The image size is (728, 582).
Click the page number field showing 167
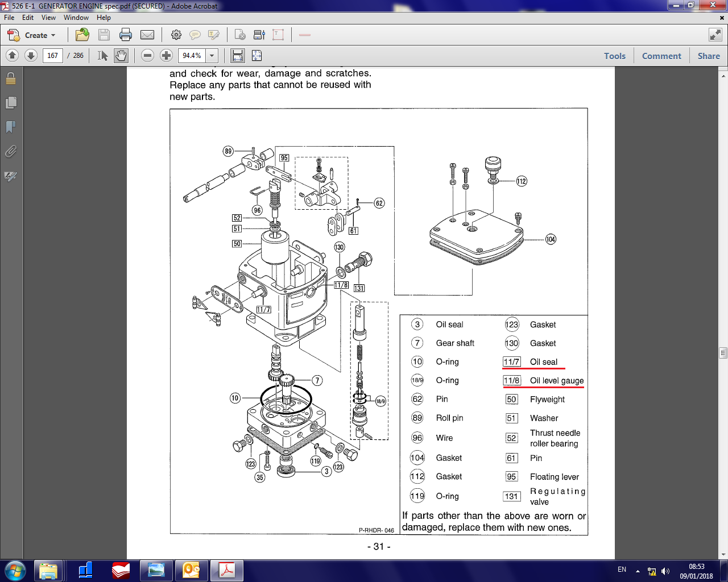[x=53, y=55]
